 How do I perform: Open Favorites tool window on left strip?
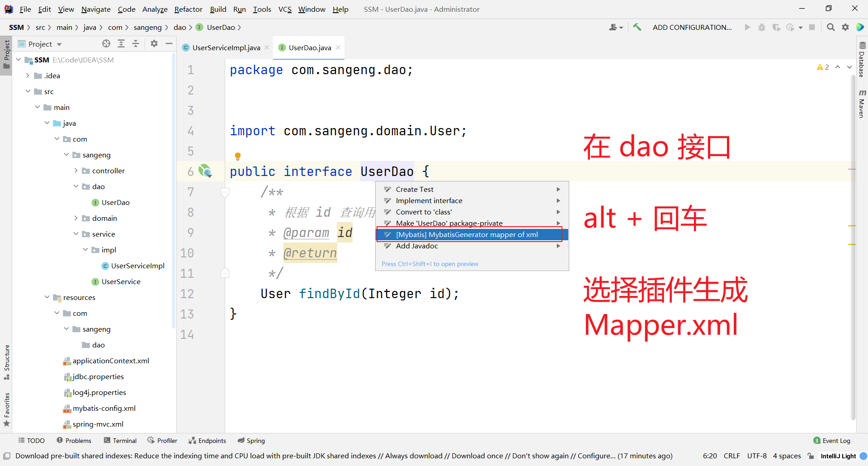pos(7,409)
